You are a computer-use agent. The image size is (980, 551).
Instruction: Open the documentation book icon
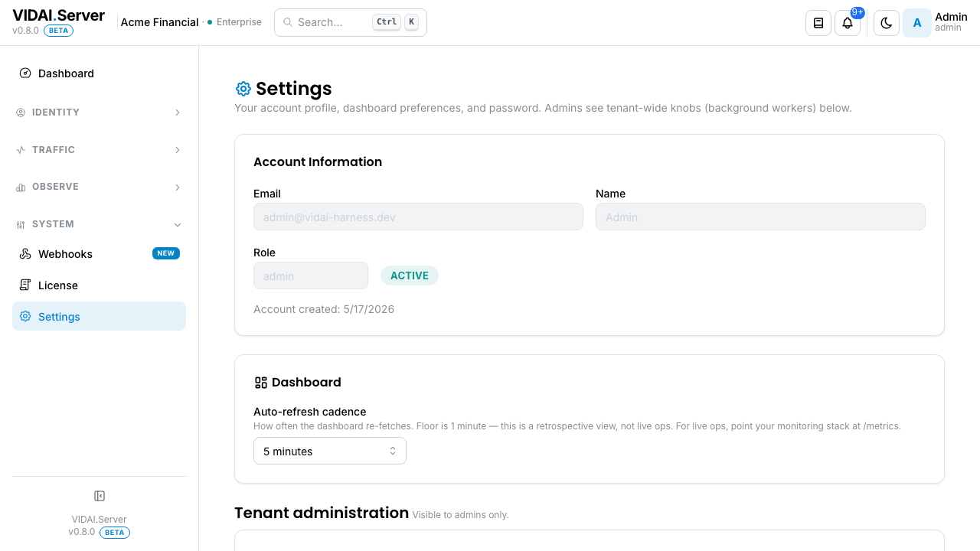pos(818,23)
